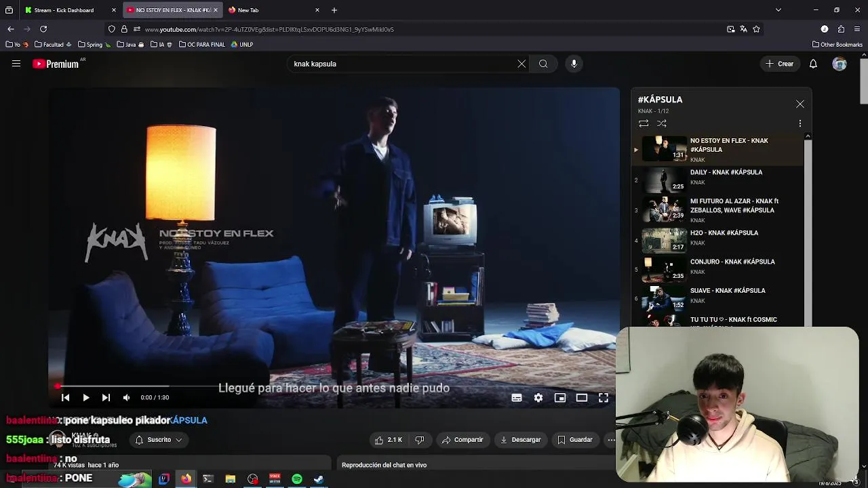Viewport: 868px width, 488px height.
Task: Open Facultad bookmarks folder
Action: [x=52, y=45]
